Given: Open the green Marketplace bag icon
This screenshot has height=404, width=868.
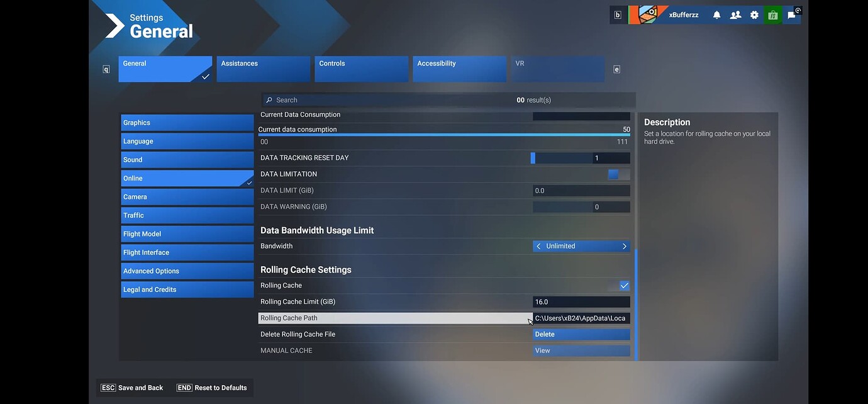Looking at the screenshot, I should (773, 15).
